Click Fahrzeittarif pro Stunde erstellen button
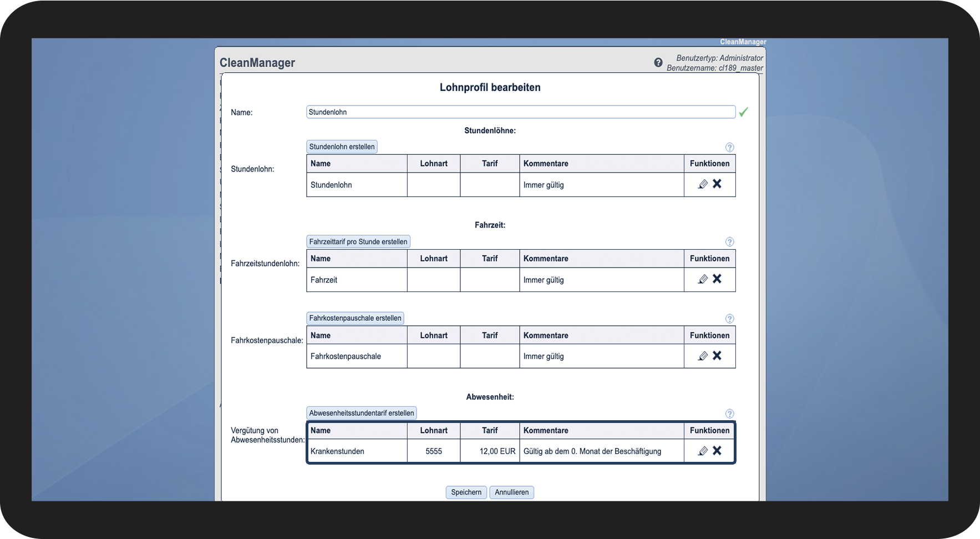 (x=358, y=242)
